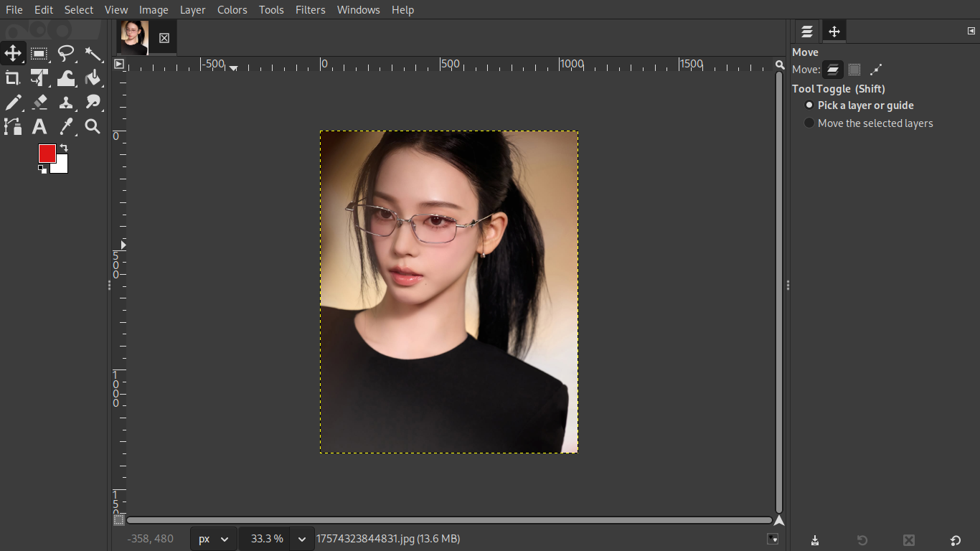Click the horizontal canvas scrollbar

(x=449, y=520)
